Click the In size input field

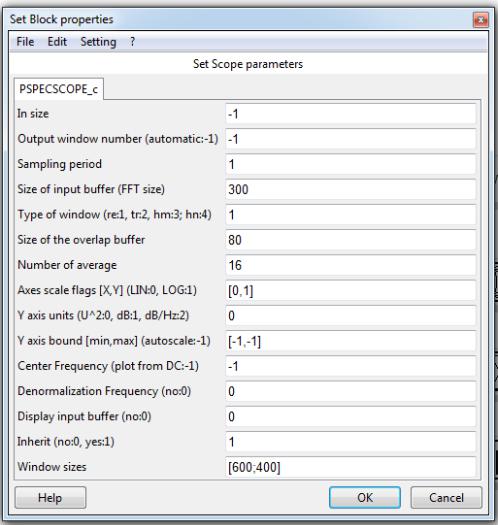(350, 114)
